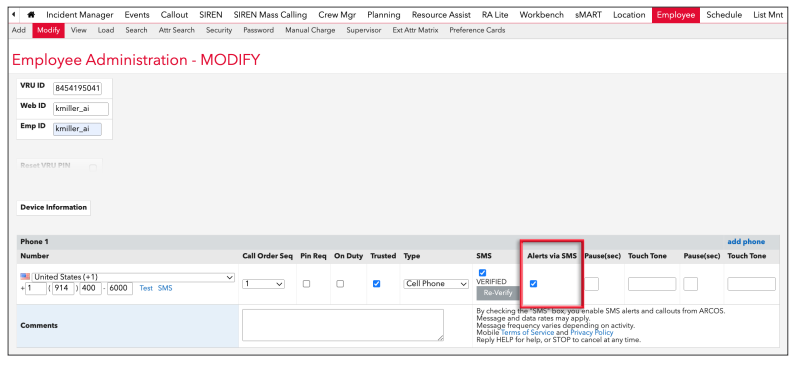Click the add phone link
Image resolution: width=796 pixels, height=368 pixels.
(x=746, y=242)
